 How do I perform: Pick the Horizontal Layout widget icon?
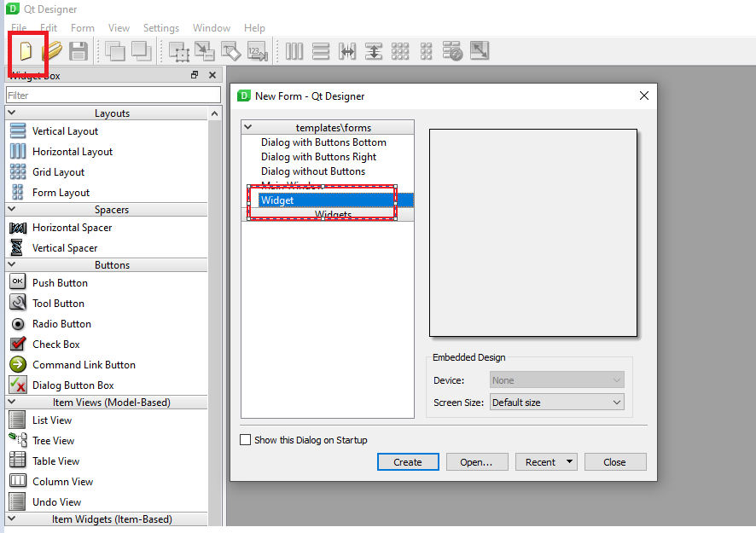[18, 151]
